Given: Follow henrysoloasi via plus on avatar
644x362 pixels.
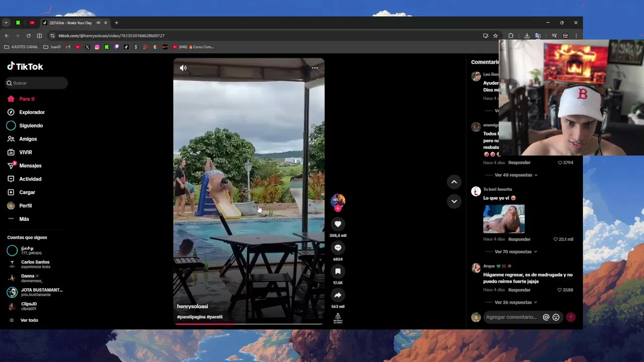Looking at the screenshot, I should (338, 208).
